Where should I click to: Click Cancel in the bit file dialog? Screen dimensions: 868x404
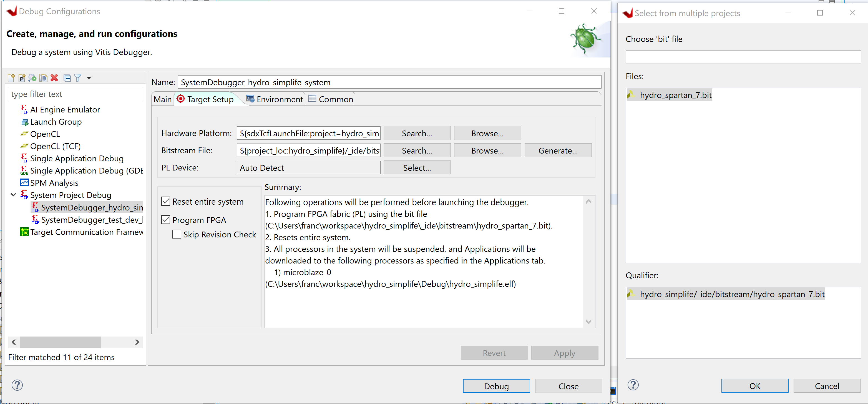(827, 385)
